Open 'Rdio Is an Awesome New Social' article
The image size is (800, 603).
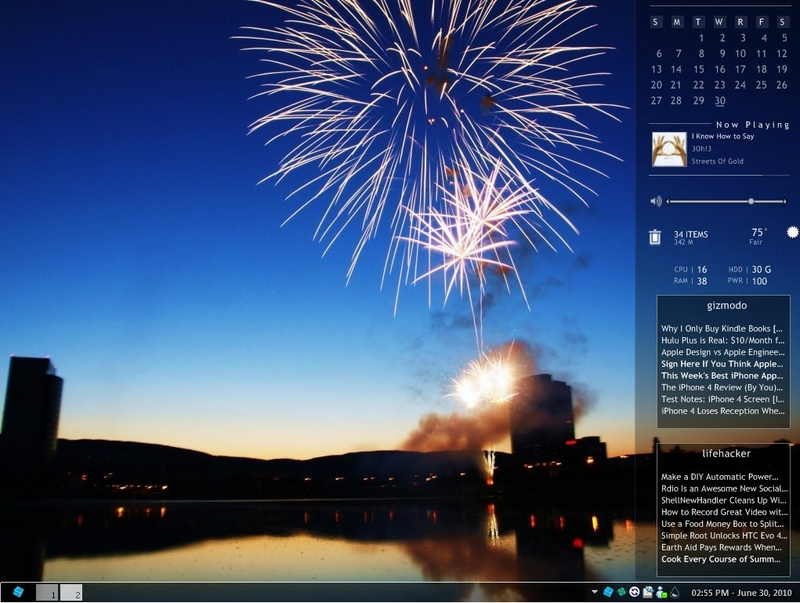pos(724,488)
